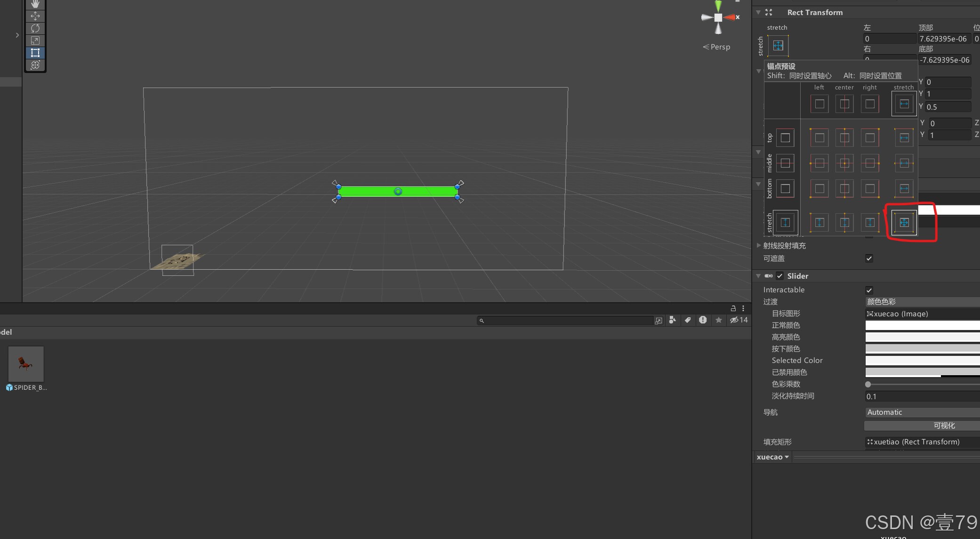Image resolution: width=980 pixels, height=539 pixels.
Task: Choose the top-center anchor preset
Action: pos(844,138)
